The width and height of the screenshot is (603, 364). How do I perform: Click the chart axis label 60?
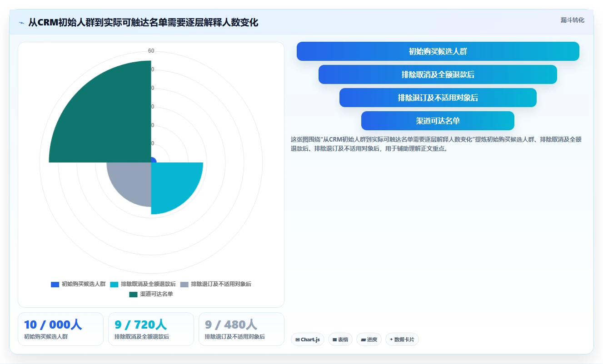click(x=151, y=51)
